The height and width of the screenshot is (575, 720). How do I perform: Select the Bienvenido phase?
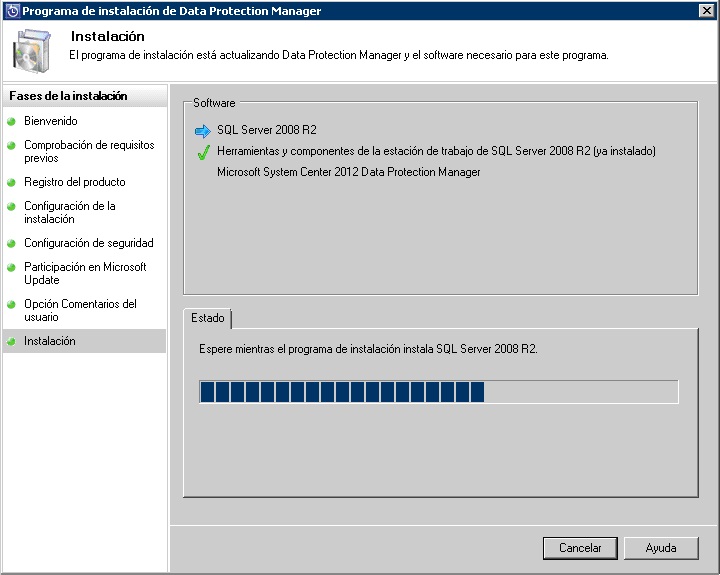51,121
